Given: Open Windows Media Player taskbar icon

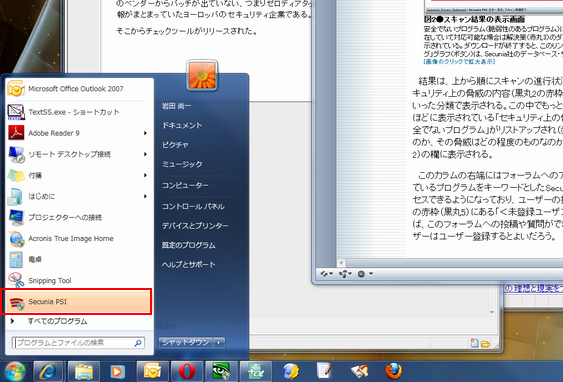Looking at the screenshot, I should click(117, 371).
